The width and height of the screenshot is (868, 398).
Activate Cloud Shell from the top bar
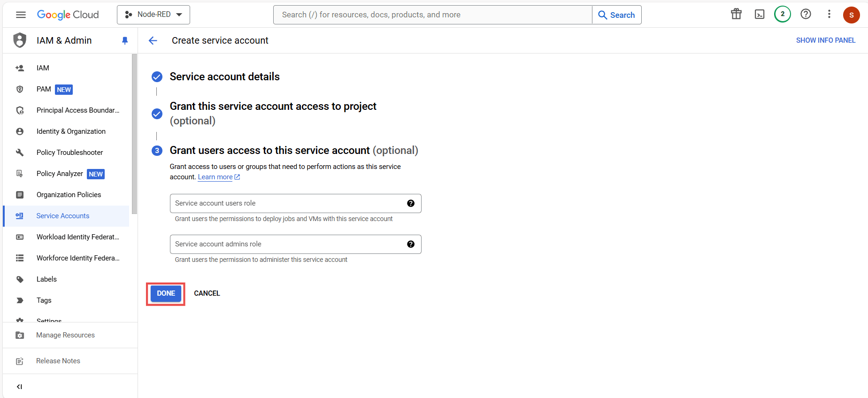click(x=759, y=14)
